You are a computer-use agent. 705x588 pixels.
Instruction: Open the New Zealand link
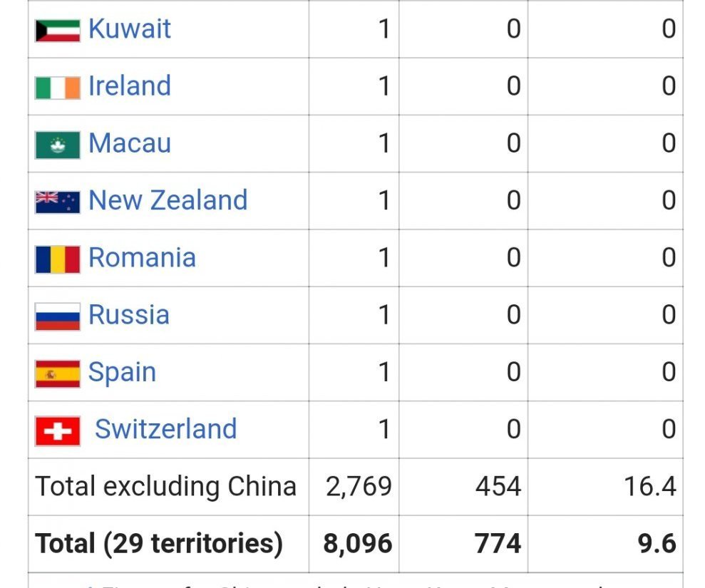tap(168, 200)
